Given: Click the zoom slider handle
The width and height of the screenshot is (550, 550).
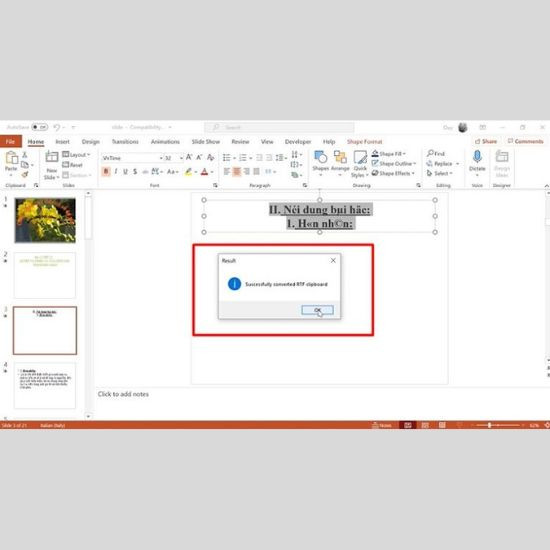Looking at the screenshot, I should [489, 425].
